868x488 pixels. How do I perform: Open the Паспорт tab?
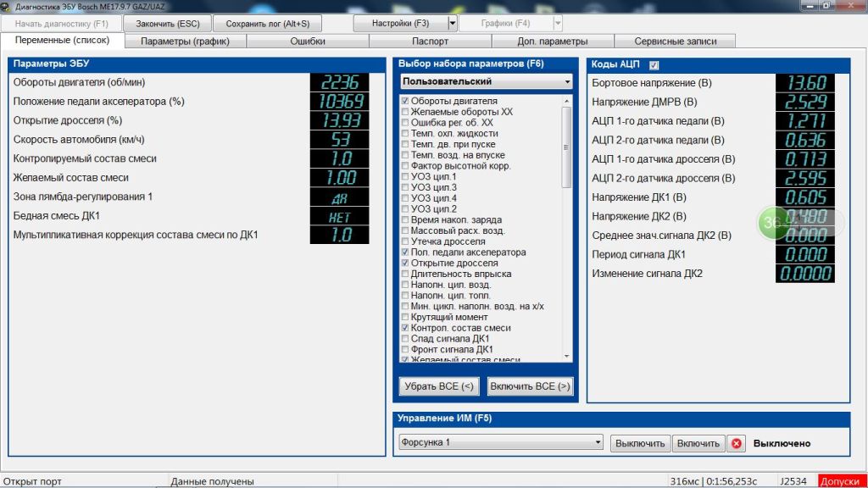pos(430,41)
